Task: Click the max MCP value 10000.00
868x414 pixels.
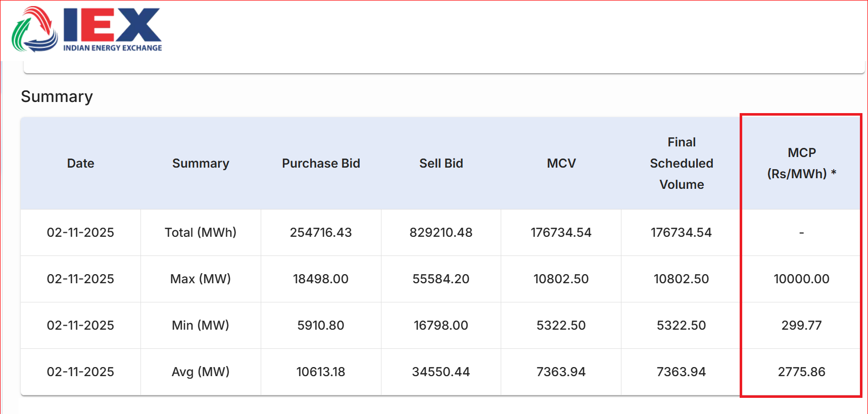Action: pyautogui.click(x=801, y=279)
